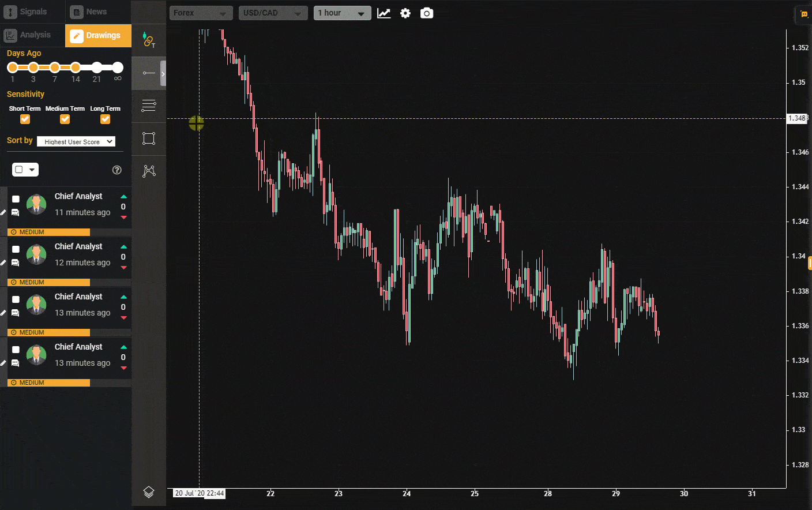Toggle the Medium Term sensitivity checkbox

pos(65,119)
